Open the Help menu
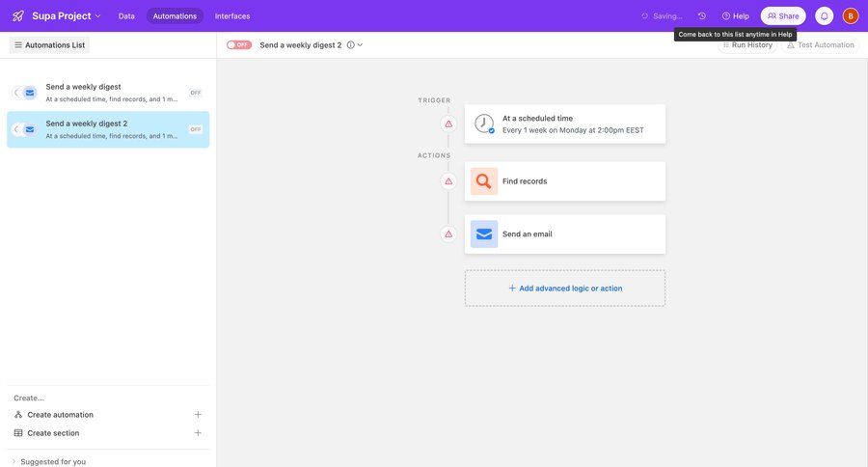This screenshot has width=868, height=467. click(735, 16)
